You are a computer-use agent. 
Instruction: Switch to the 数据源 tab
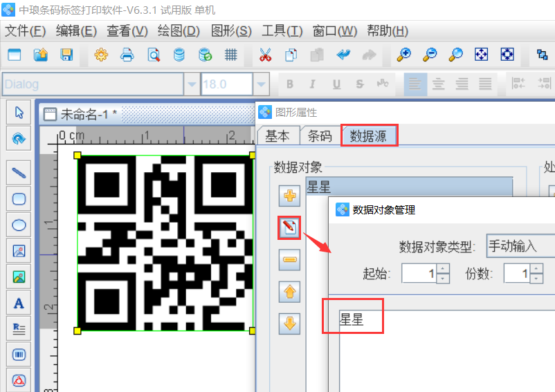pyautogui.click(x=368, y=136)
